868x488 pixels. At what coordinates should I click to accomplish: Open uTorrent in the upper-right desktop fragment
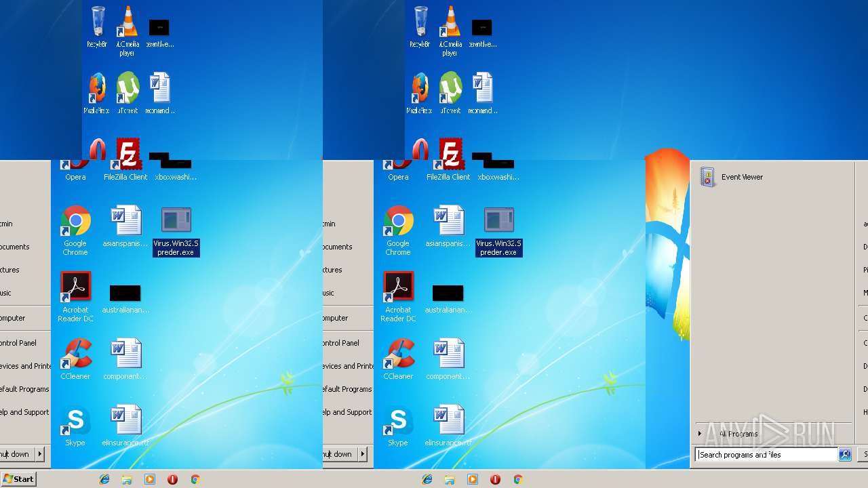450,93
